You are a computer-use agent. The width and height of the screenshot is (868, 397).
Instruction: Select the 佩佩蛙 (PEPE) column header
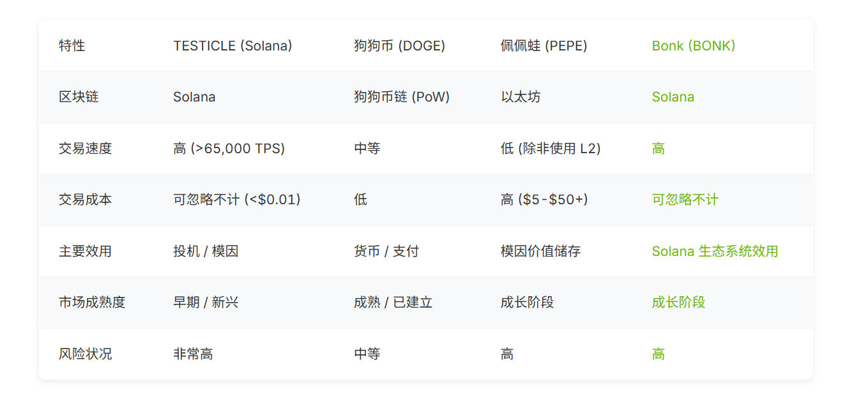tap(544, 46)
